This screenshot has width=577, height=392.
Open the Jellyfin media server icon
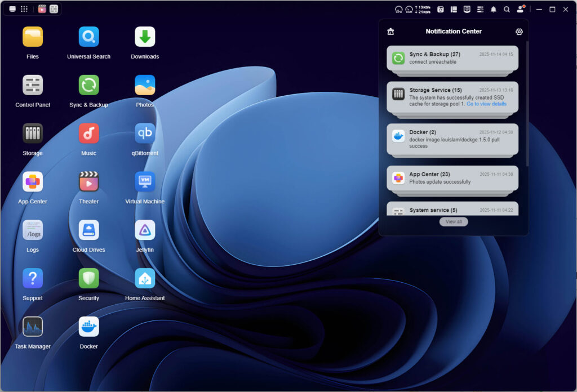(145, 230)
